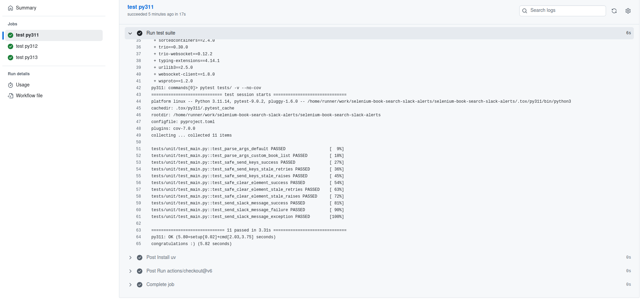Select the test py311 job

click(27, 35)
